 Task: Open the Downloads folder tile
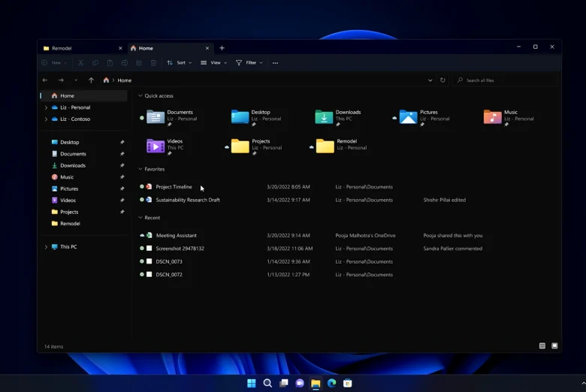pyautogui.click(x=324, y=116)
